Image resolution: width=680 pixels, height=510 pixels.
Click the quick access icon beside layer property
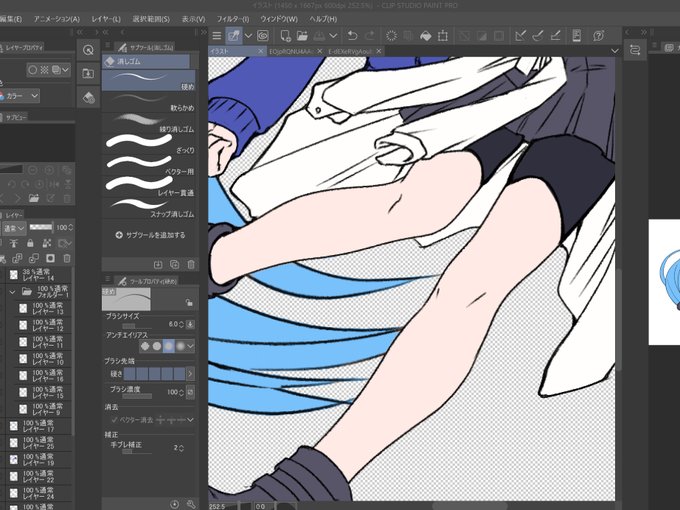88,50
